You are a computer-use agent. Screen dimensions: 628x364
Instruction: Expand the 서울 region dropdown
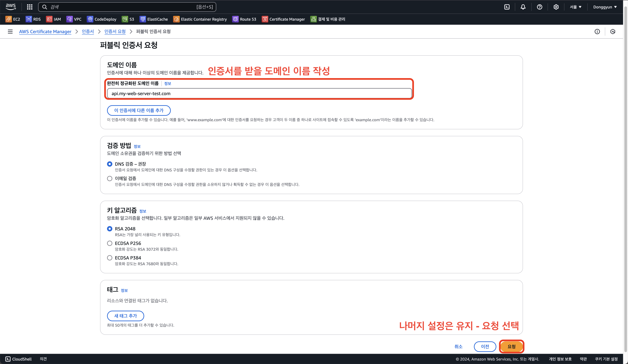575,7
